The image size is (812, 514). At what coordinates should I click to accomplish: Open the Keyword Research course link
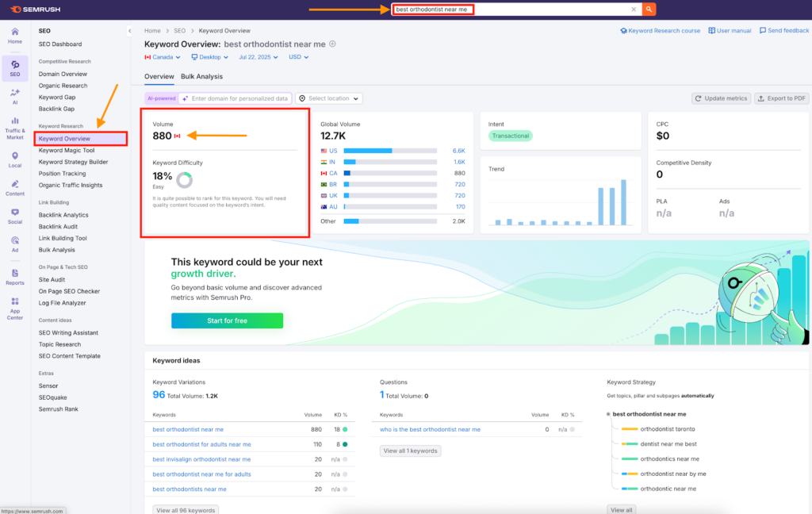[660, 31]
